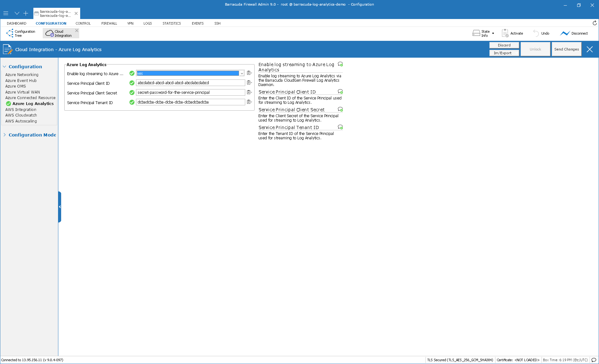Open options icon for Tenant ID row

249,102
